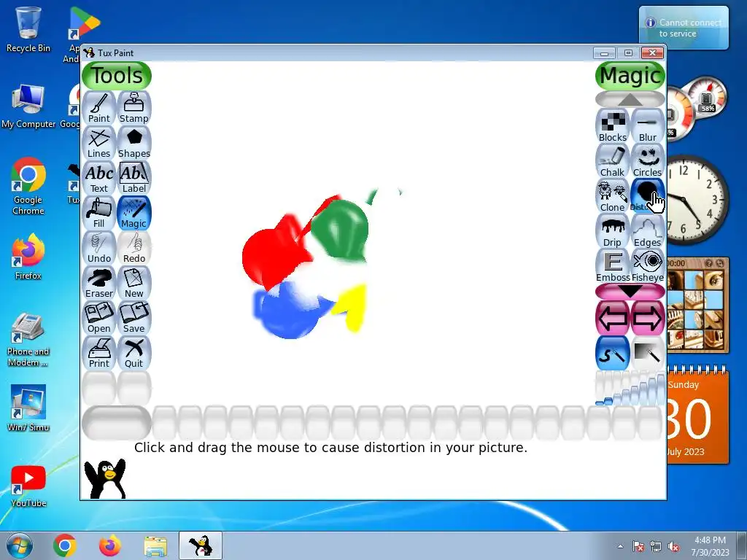Screen dimensions: 747x560
Task: Click the taskbar clock showing 4:48 PM
Action: (x=710, y=545)
